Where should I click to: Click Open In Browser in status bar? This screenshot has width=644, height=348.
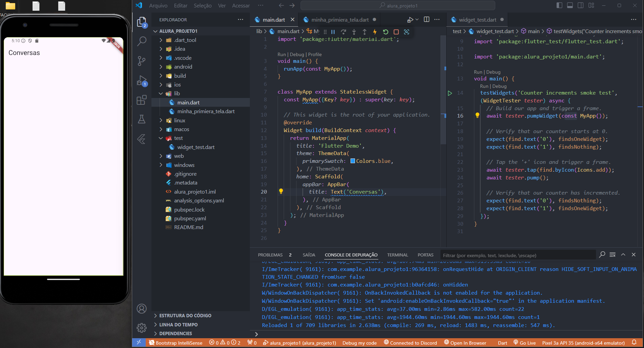coord(465,343)
